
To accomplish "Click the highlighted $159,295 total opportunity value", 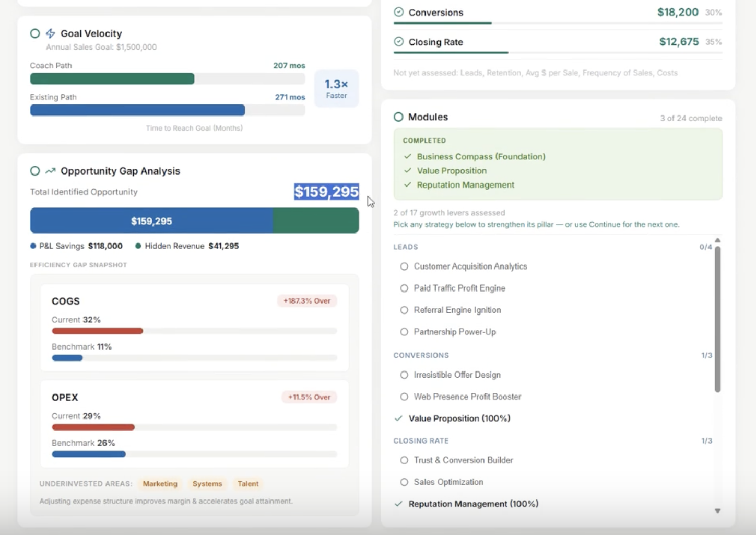I will [x=326, y=192].
